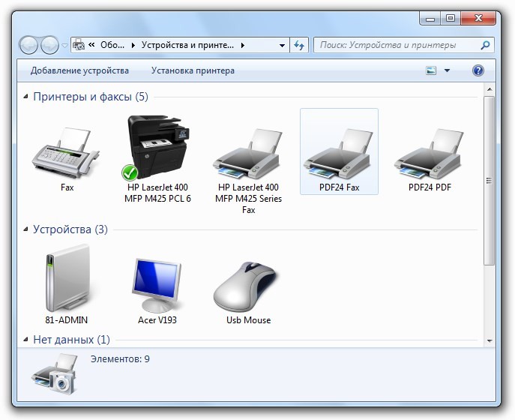The width and height of the screenshot is (515, 420).
Task: Click Установка принтера in the toolbar
Action: pos(193,70)
